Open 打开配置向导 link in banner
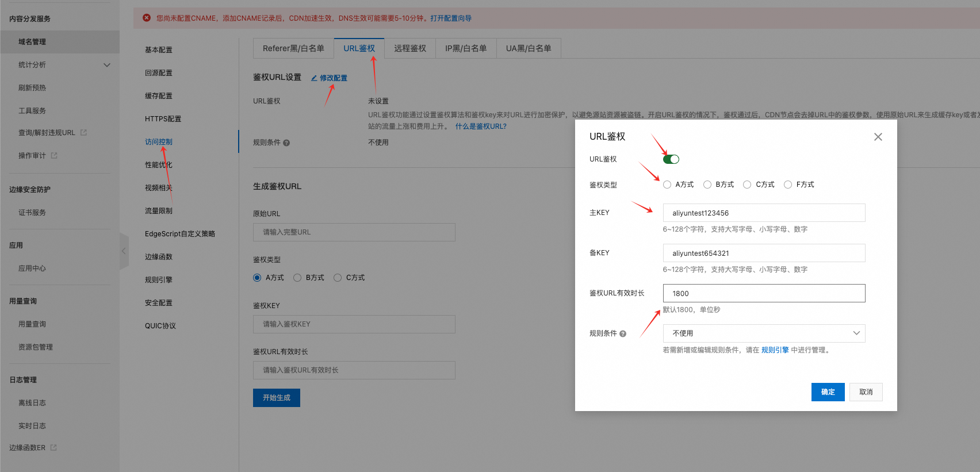 tap(451, 18)
